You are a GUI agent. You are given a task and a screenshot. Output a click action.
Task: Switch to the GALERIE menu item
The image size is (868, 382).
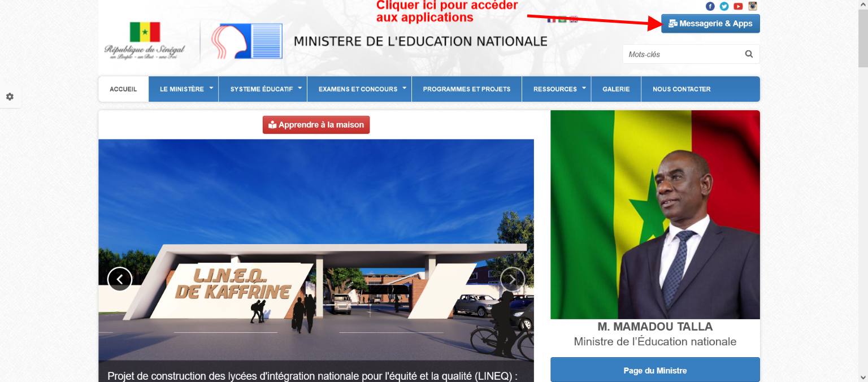pyautogui.click(x=616, y=89)
